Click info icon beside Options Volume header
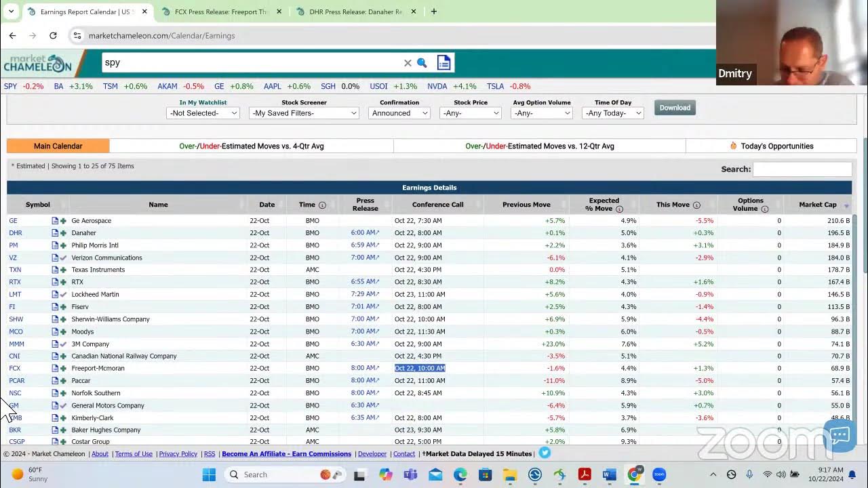 pyautogui.click(x=765, y=209)
